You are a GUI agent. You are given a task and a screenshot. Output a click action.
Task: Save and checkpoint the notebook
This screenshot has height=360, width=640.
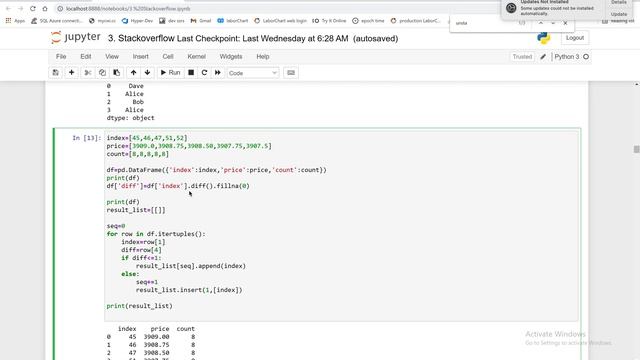coord(56,73)
